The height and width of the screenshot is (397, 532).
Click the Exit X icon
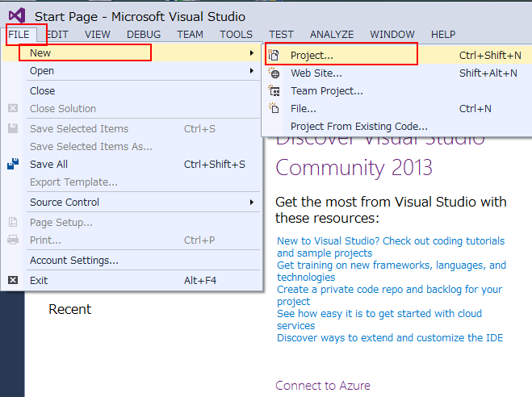click(13, 280)
